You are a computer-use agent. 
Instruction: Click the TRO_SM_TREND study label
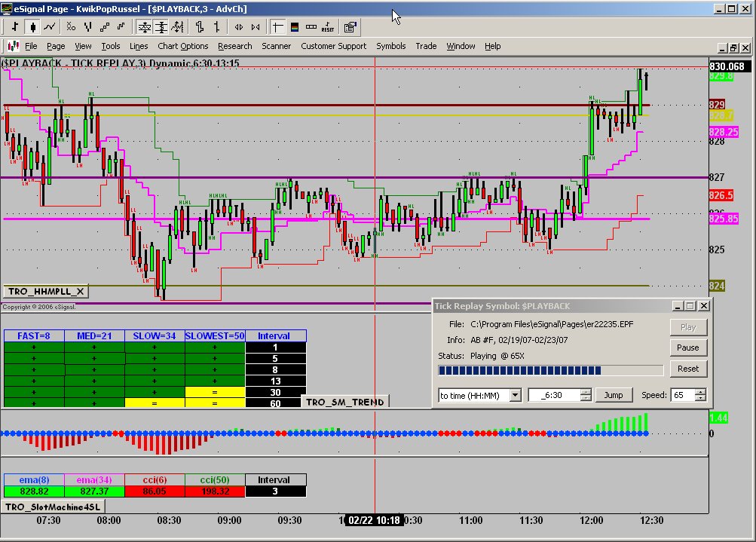344,402
